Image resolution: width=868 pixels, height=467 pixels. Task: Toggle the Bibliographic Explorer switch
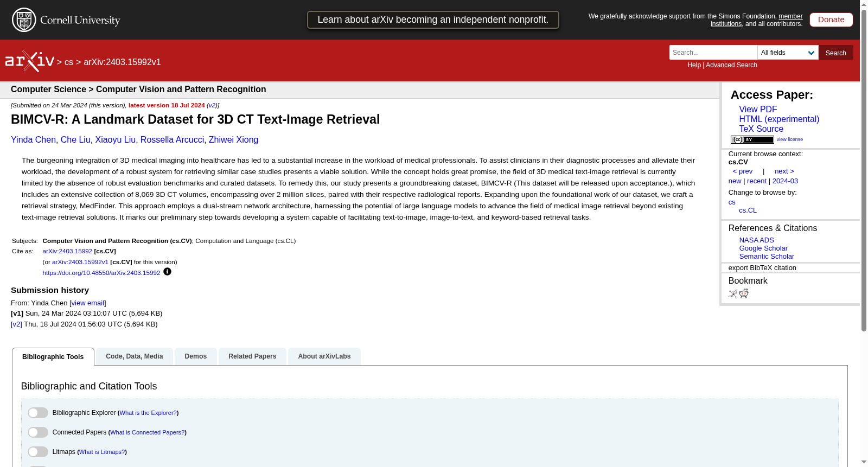point(38,413)
